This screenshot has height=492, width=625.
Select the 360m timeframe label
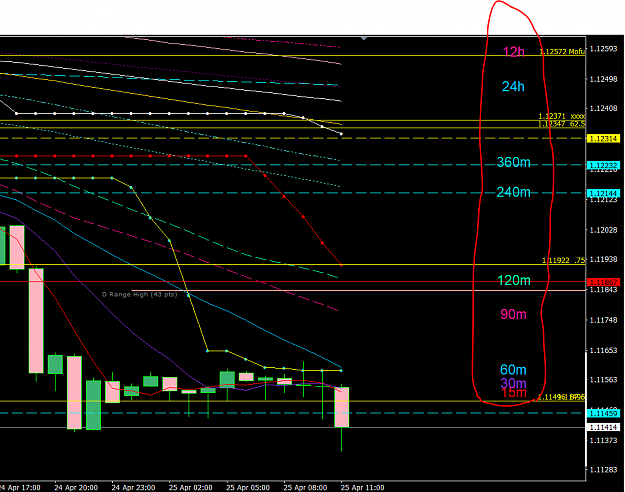[x=513, y=162]
